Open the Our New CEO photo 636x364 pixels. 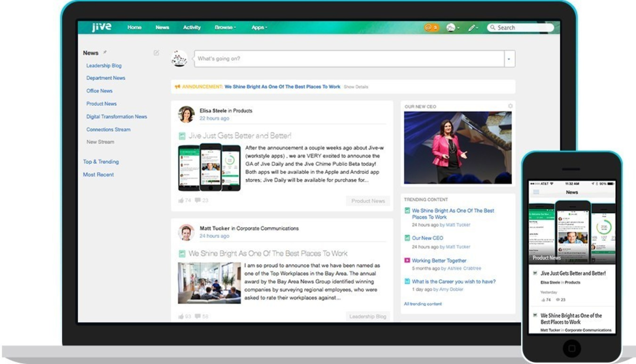458,147
